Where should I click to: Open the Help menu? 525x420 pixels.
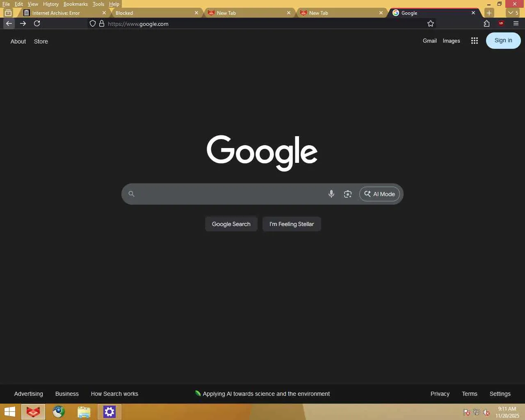coord(114,4)
